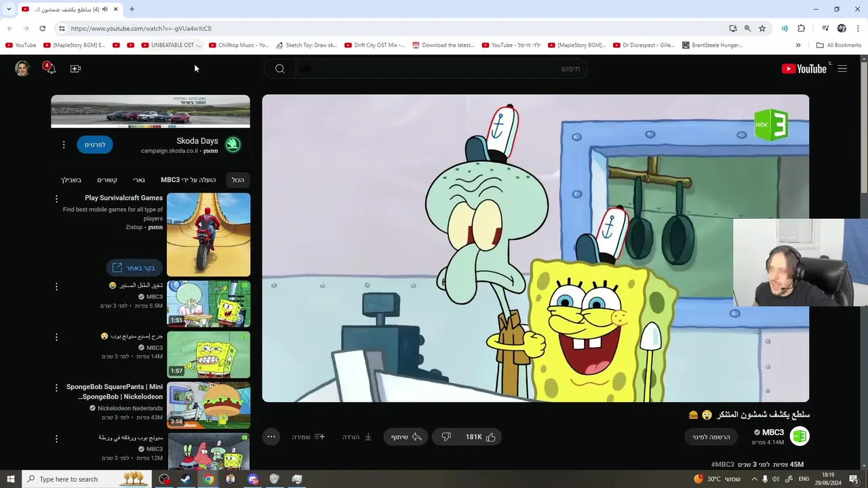Click the search magnifier icon
This screenshot has height=488, width=868.
click(x=279, y=68)
